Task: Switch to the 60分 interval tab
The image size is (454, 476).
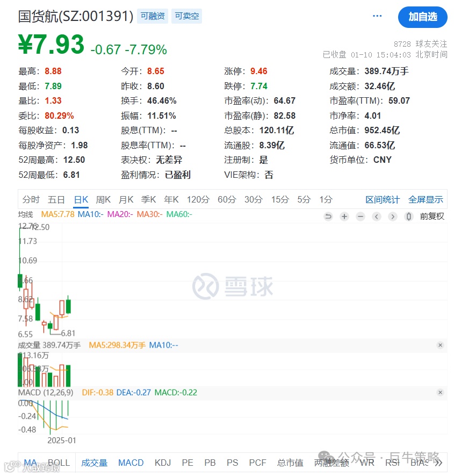Action: click(x=227, y=199)
